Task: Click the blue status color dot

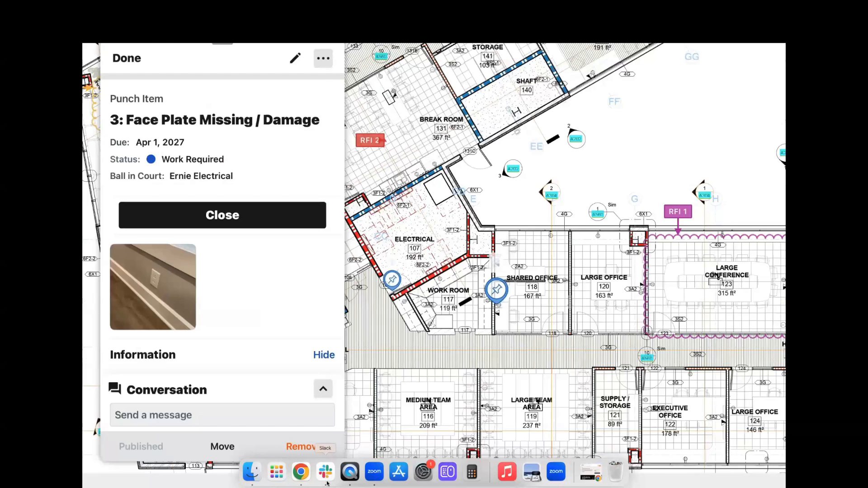Action: pos(151,159)
